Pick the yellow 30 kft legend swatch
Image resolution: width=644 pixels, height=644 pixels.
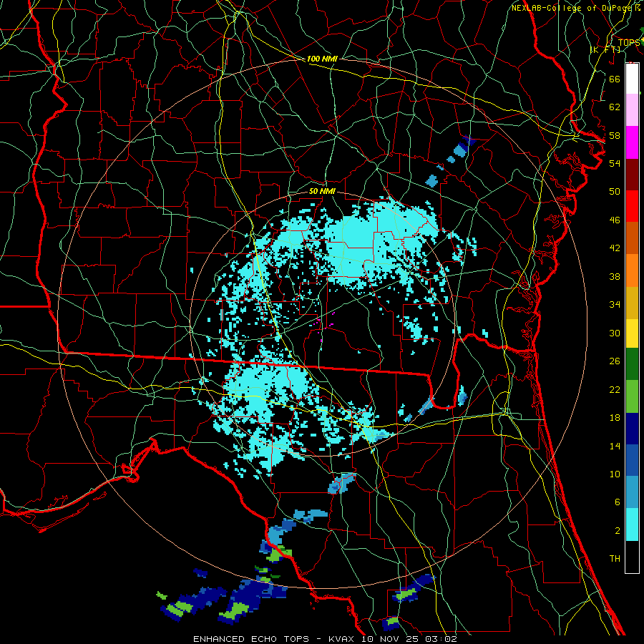click(x=632, y=333)
